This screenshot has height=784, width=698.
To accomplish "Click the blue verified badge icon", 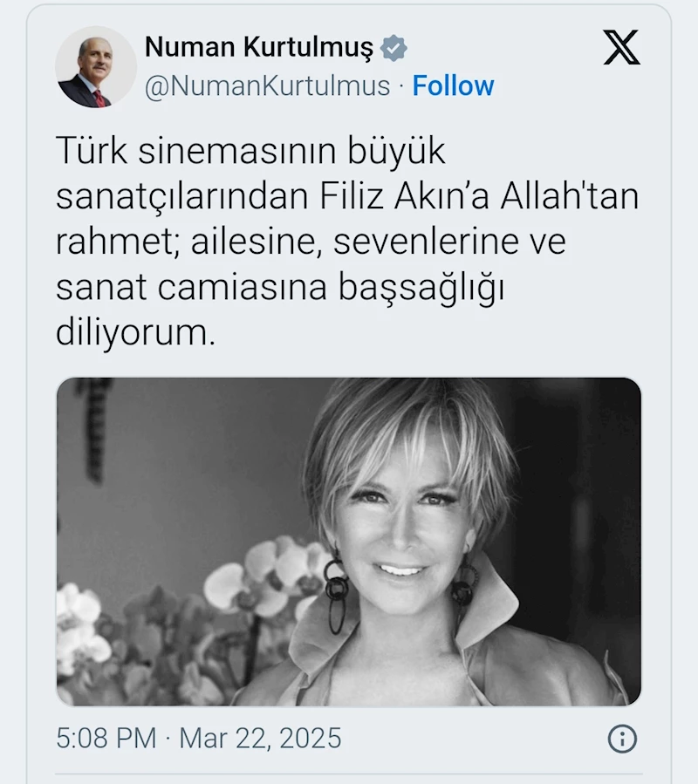I will (393, 48).
